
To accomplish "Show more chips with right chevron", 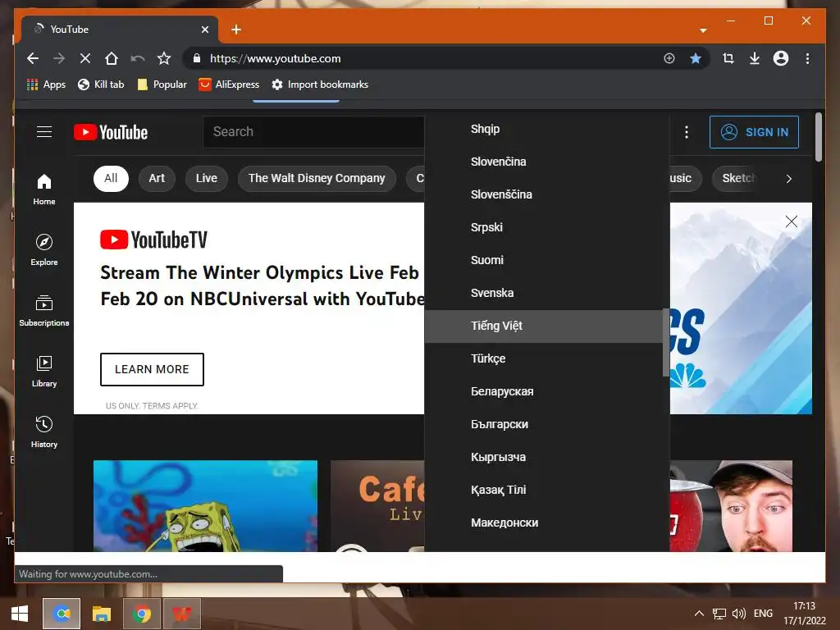I will point(788,178).
